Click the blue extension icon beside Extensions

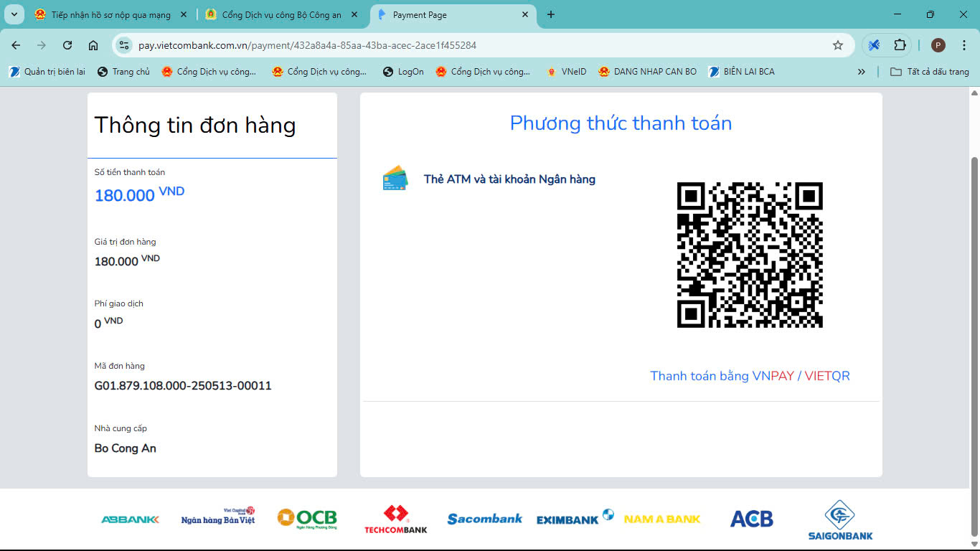(x=874, y=45)
